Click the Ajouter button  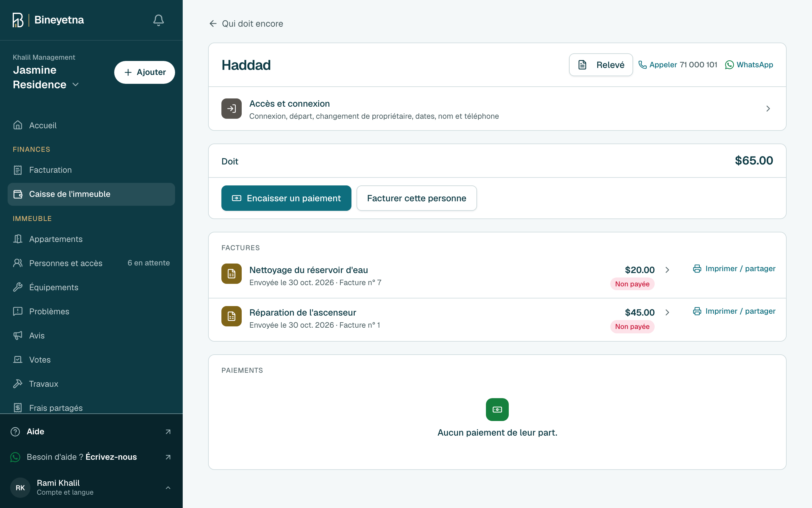click(x=145, y=72)
